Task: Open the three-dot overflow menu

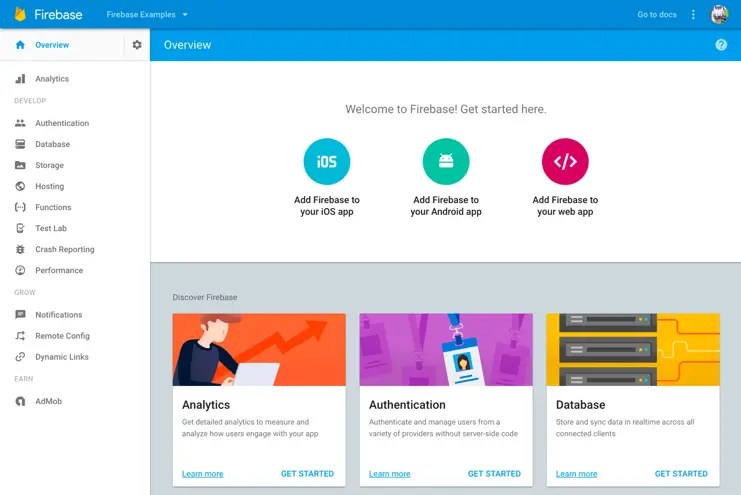Action: point(693,15)
